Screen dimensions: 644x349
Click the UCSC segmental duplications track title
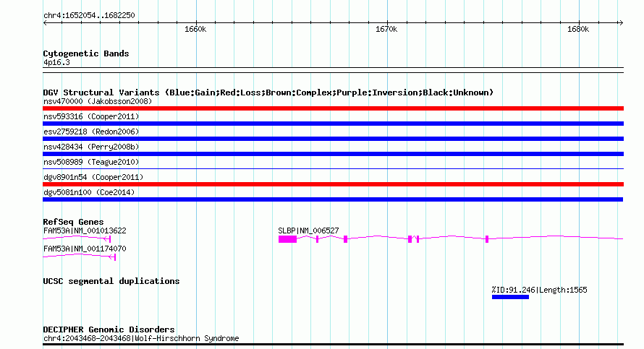(111, 281)
